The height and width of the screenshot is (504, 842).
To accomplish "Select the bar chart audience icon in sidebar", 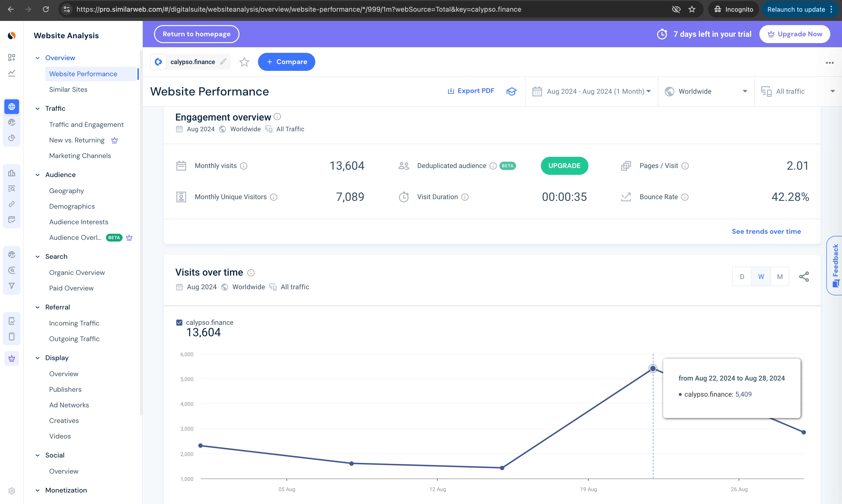I will tap(11, 173).
